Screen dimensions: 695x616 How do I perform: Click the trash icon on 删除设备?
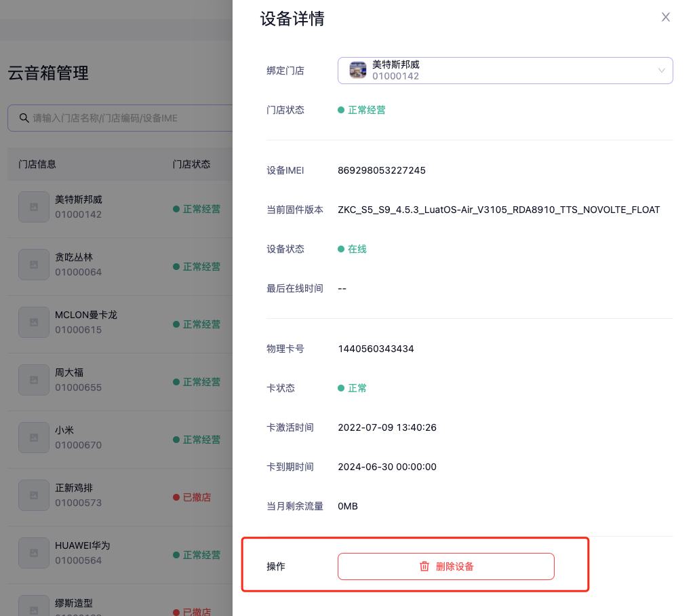[x=424, y=566]
